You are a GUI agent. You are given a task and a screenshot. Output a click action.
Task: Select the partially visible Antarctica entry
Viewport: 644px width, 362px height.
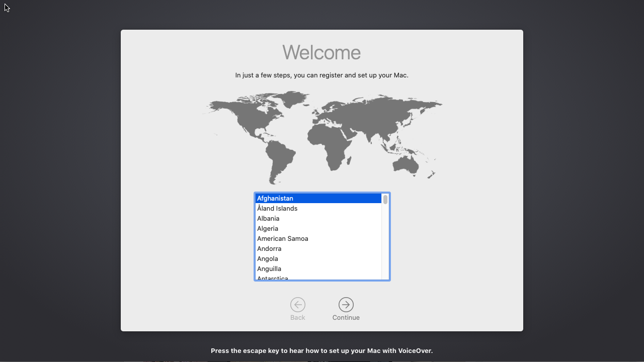pos(273,278)
